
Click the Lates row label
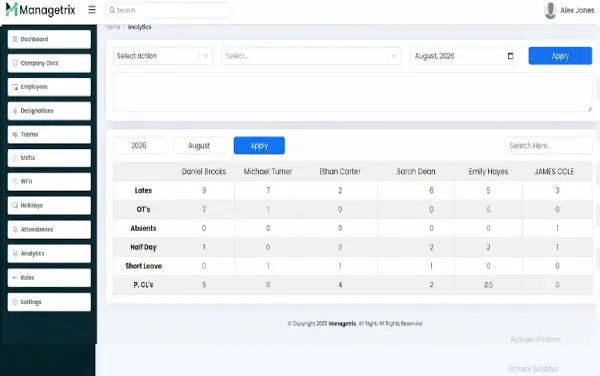pos(143,190)
